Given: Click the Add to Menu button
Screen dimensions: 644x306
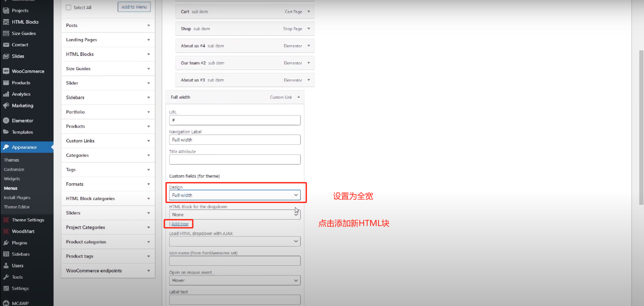Looking at the screenshot, I should [134, 7].
